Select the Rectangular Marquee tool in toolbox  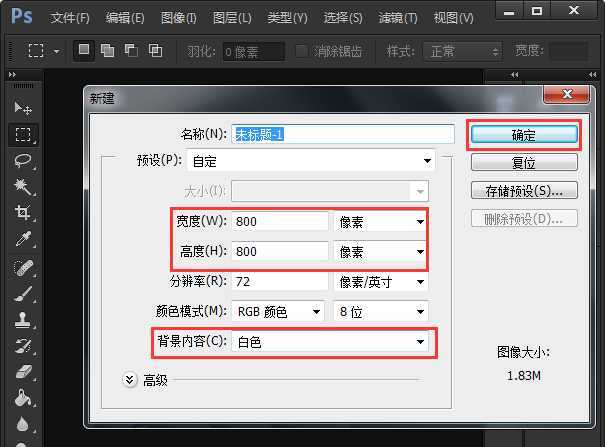pyautogui.click(x=23, y=134)
